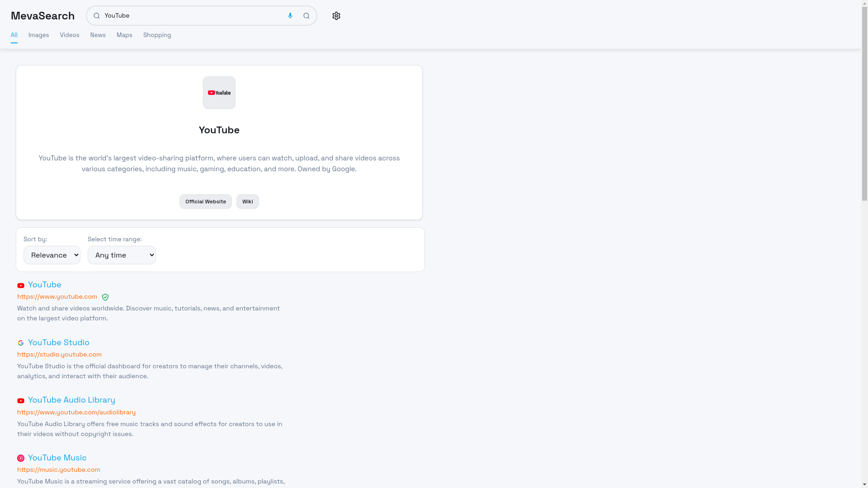Click the microphone voice search icon
The height and width of the screenshot is (488, 868).
click(290, 16)
